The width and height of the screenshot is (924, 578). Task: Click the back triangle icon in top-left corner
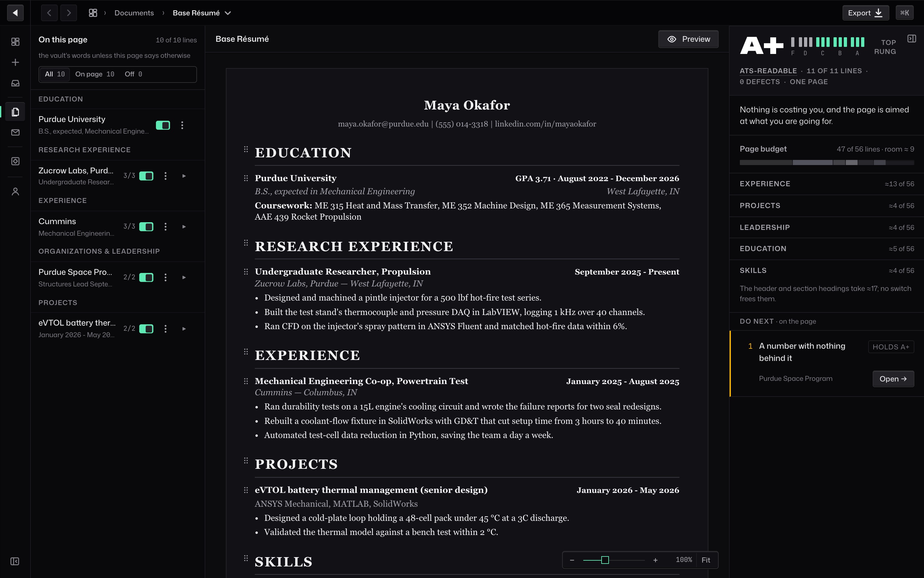click(x=15, y=13)
